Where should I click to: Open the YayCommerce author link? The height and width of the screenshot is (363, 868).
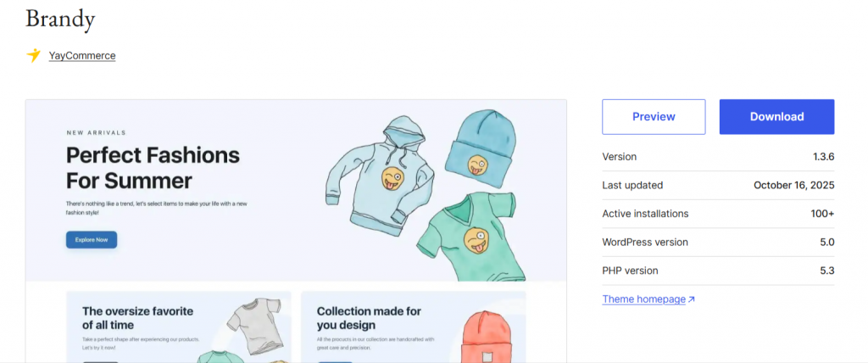[82, 56]
